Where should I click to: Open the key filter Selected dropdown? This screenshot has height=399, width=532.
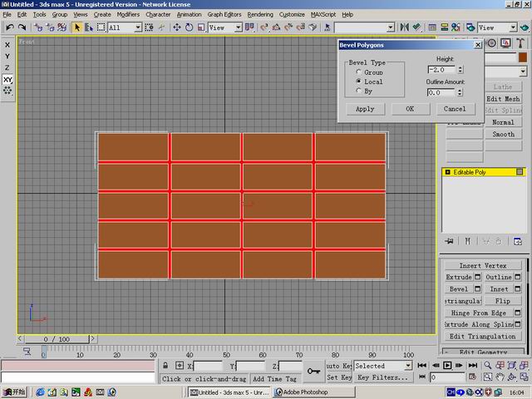383,366
